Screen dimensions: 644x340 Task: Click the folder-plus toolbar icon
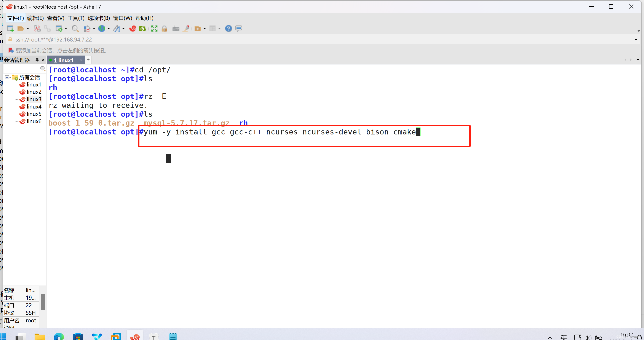[x=198, y=29]
